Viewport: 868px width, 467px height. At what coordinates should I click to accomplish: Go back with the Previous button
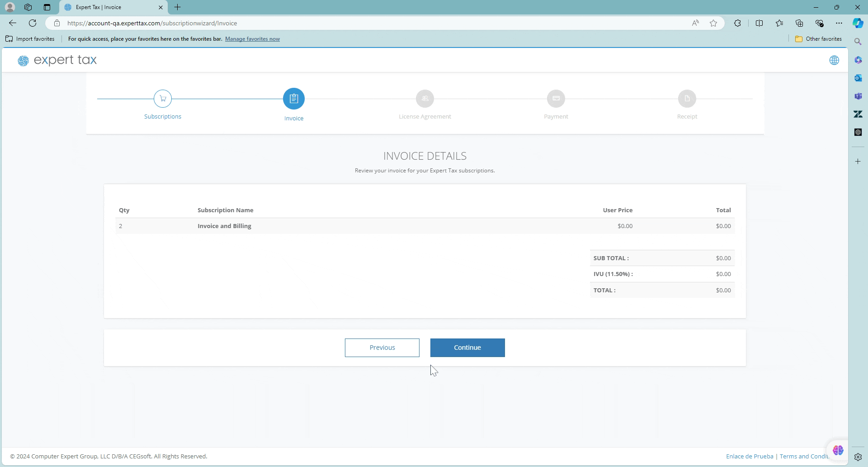382,348
